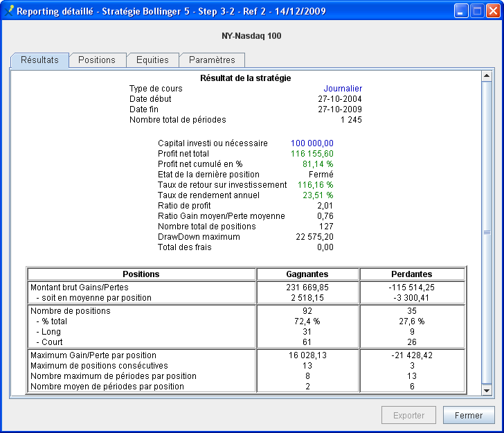Select the blue Journalier value
This screenshot has width=504, height=433.
[x=343, y=89]
